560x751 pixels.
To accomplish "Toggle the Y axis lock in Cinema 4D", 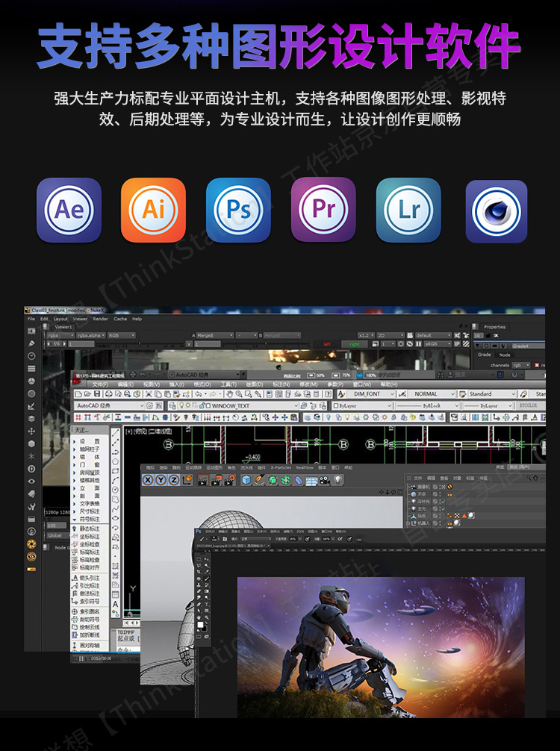I will click(x=161, y=480).
